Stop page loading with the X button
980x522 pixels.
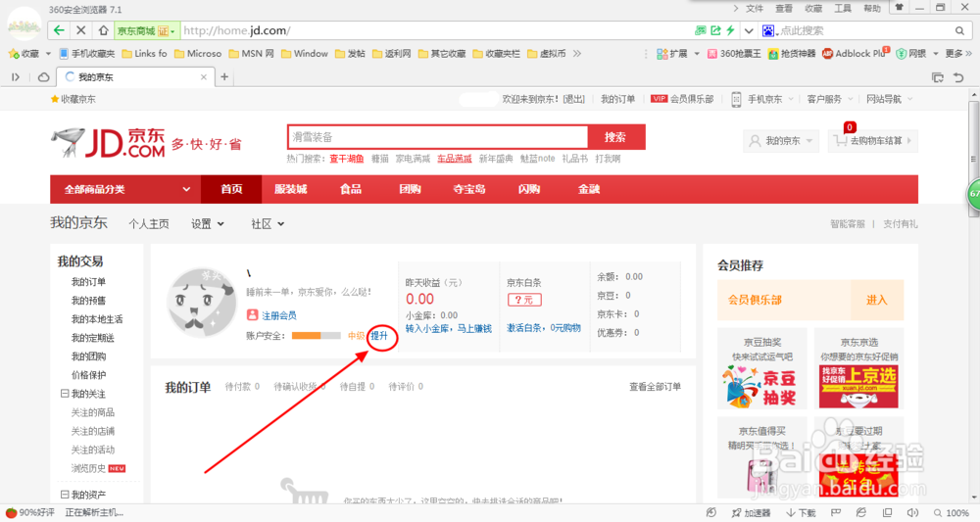coord(80,30)
